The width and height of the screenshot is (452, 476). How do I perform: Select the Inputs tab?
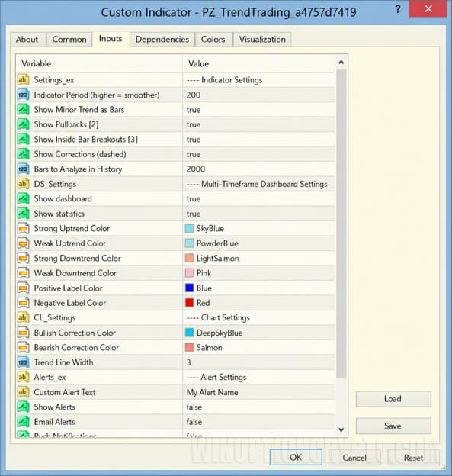[x=111, y=39]
